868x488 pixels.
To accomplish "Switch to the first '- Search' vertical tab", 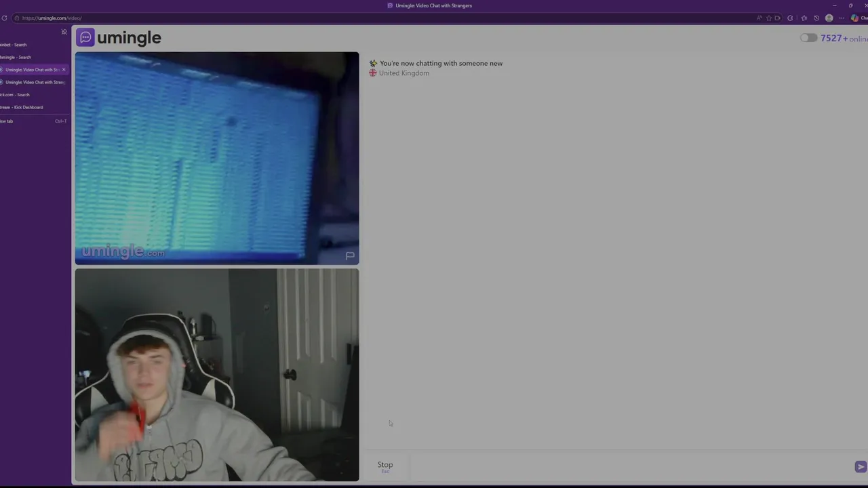I will pyautogui.click(x=34, y=45).
